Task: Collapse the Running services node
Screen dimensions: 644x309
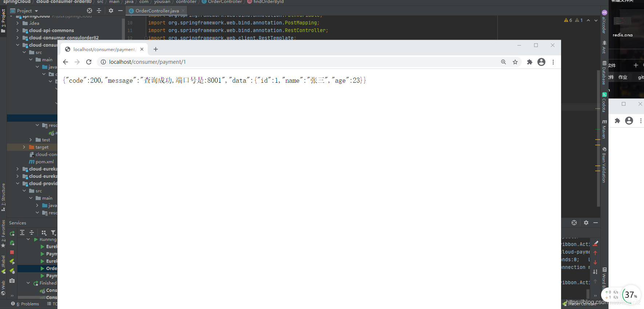Action: (28, 239)
